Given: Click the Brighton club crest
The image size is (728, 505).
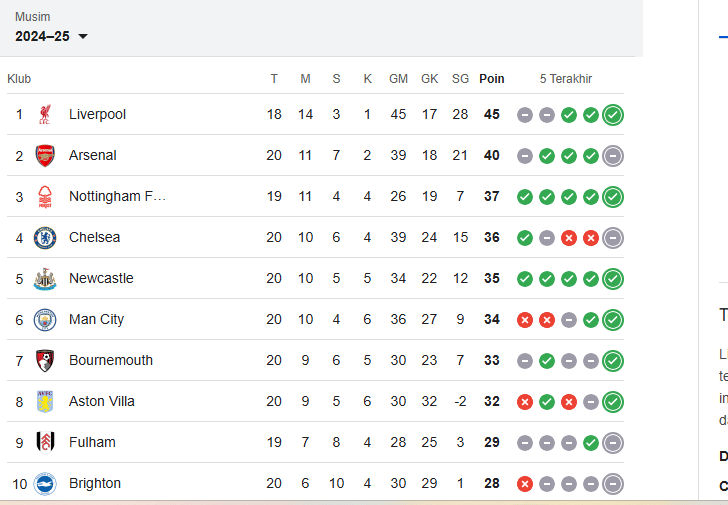Looking at the screenshot, I should point(45,483).
